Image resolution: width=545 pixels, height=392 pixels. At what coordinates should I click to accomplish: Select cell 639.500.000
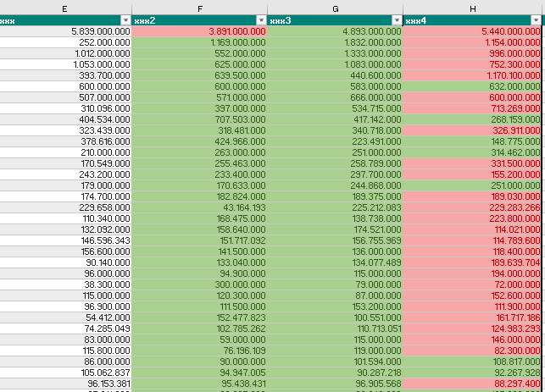click(199, 75)
